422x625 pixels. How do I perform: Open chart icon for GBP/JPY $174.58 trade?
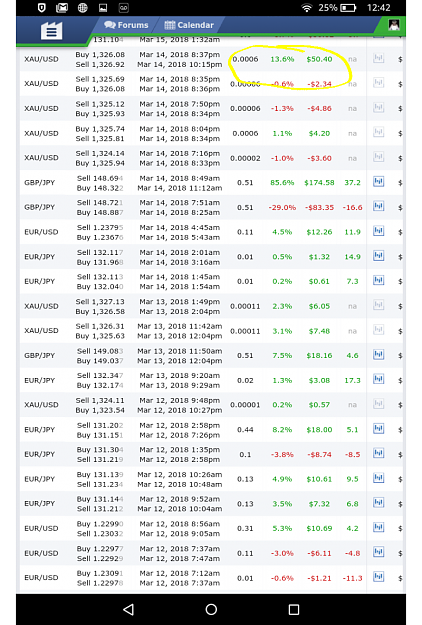click(x=378, y=182)
